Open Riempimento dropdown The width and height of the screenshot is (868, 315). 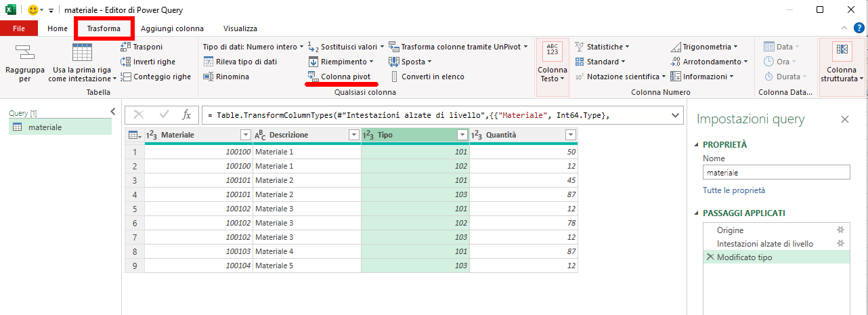click(341, 62)
